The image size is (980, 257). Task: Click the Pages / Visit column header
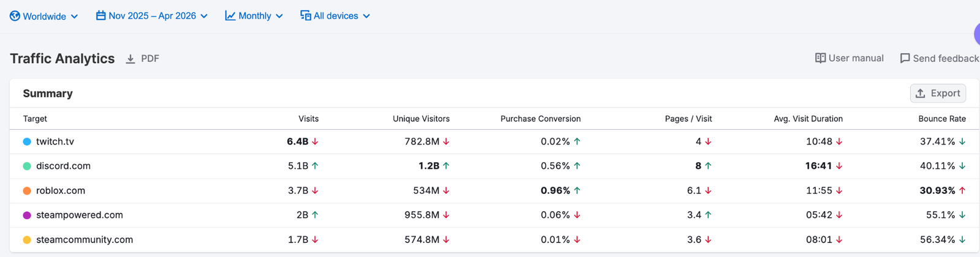pyautogui.click(x=688, y=119)
